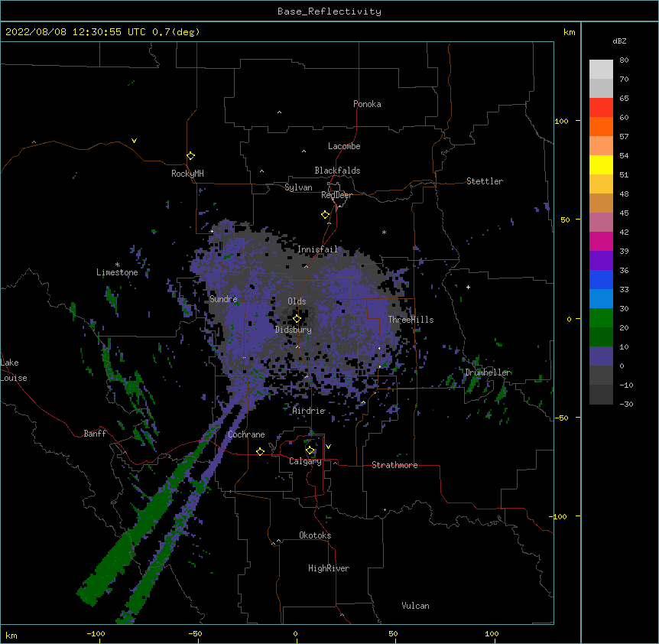Screen dimensions: 659x644
Task: Click the Cochrane city label
Action: [246, 434]
